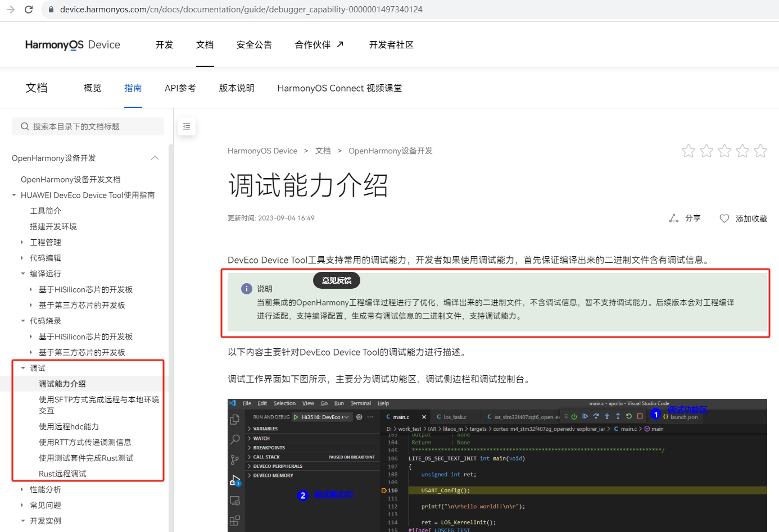Rate the page with second star
This screenshot has width=779, height=532.
(706, 151)
